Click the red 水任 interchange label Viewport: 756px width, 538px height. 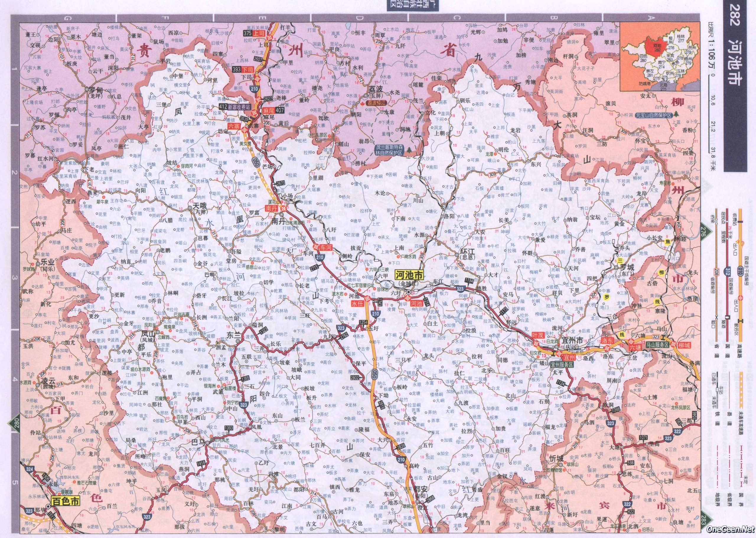357,303
